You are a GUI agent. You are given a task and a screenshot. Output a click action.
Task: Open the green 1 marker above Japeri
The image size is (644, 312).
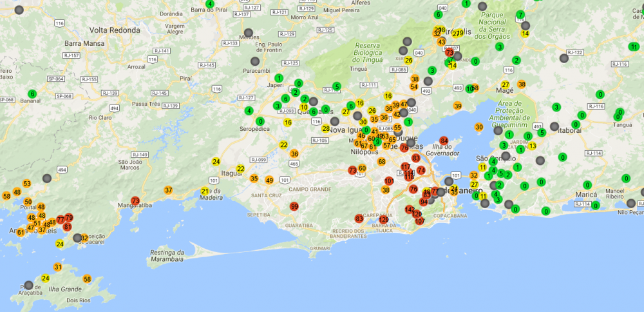[x=279, y=78]
